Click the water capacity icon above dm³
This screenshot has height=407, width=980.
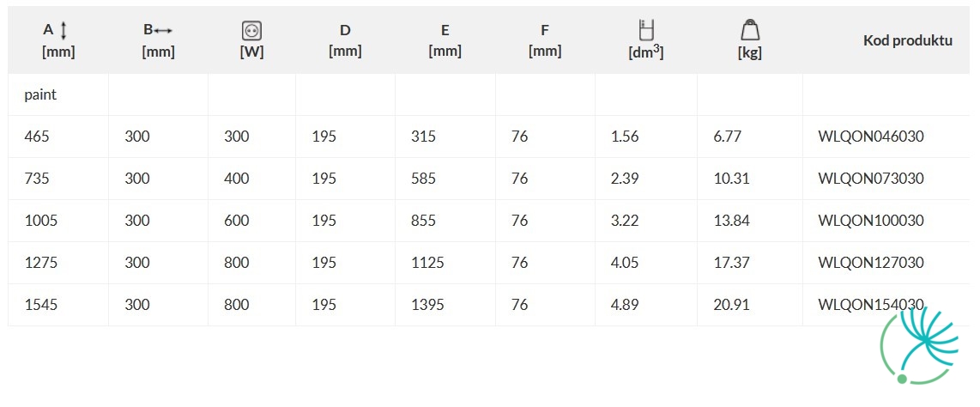[x=645, y=30]
